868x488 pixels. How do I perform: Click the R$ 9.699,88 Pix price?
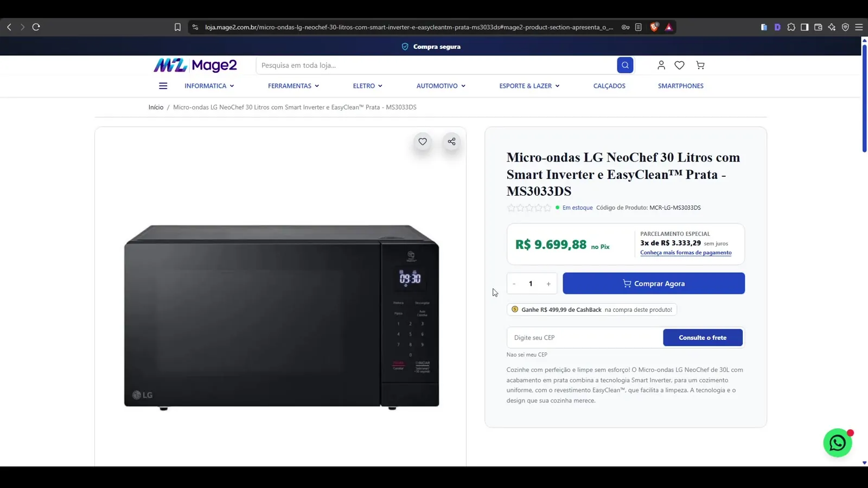(x=551, y=245)
